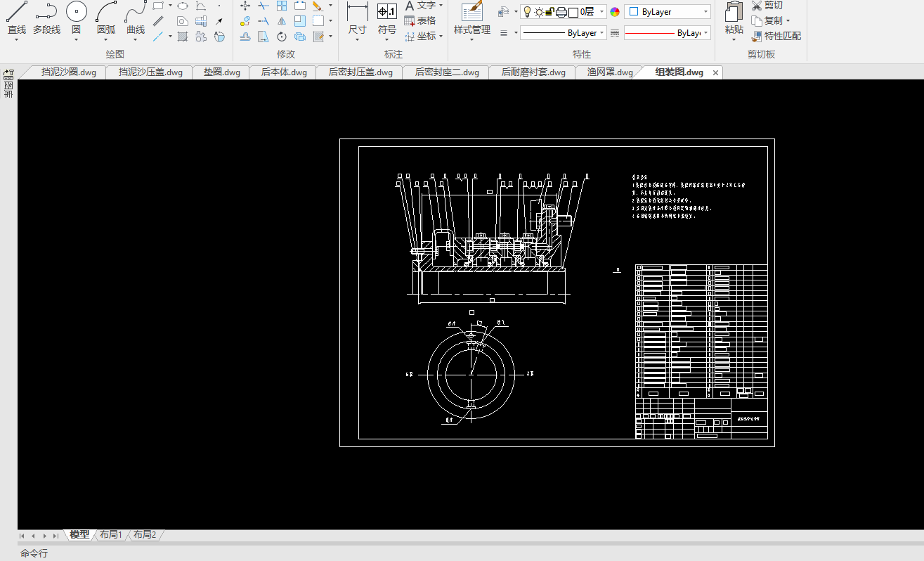Toggle the layer on/off lightbulb
Screen dimensions: 924x561
point(527,12)
